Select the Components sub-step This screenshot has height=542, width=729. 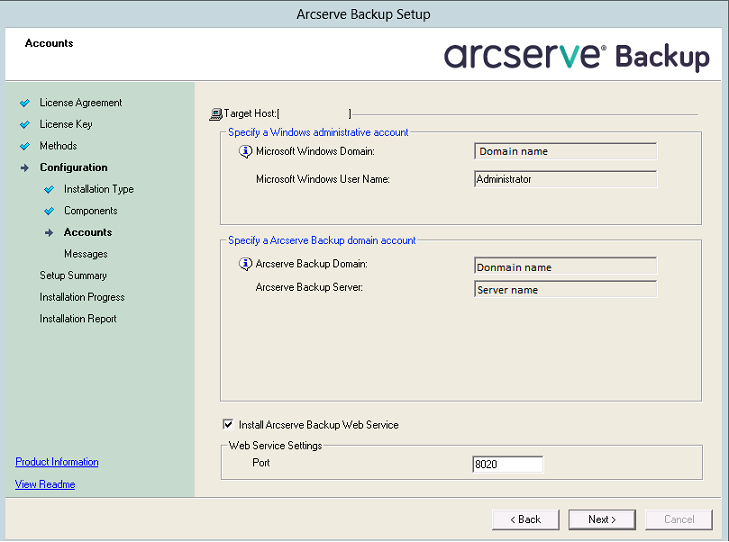[x=91, y=211]
